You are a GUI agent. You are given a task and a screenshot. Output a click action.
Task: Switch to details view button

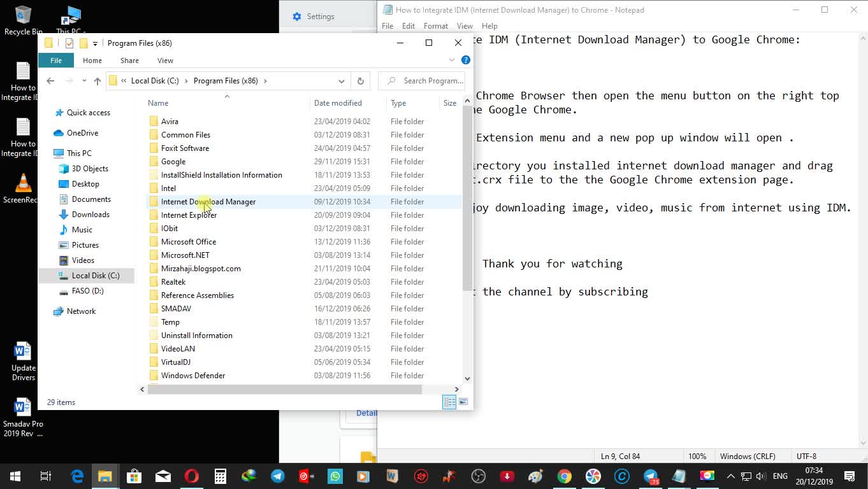(x=449, y=402)
